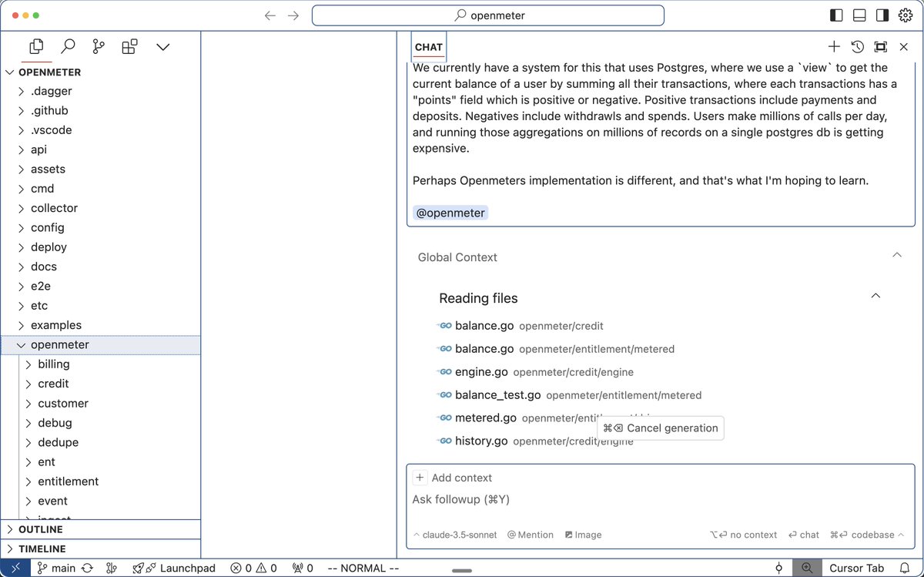Go forward with the right arrow

[x=293, y=15]
